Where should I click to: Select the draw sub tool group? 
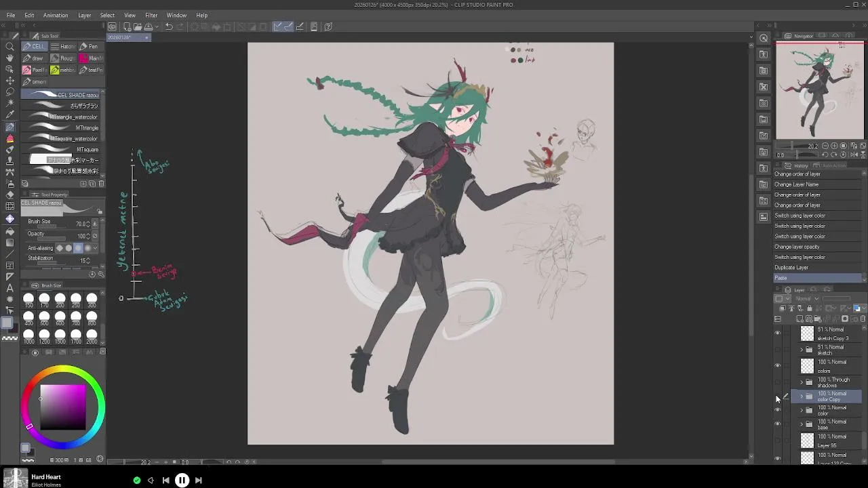point(33,58)
